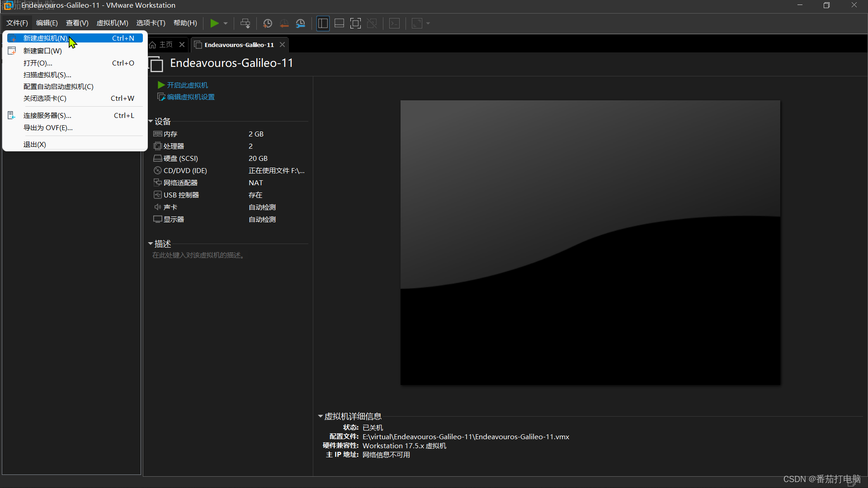868x488 pixels.
Task: Collapse the 虚拟机详细信息 section
Action: 321,416
